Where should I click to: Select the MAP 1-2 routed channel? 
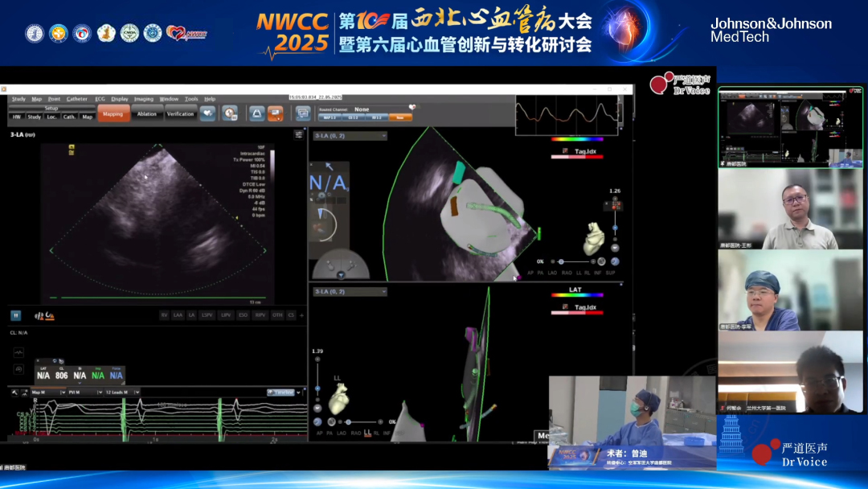(330, 117)
